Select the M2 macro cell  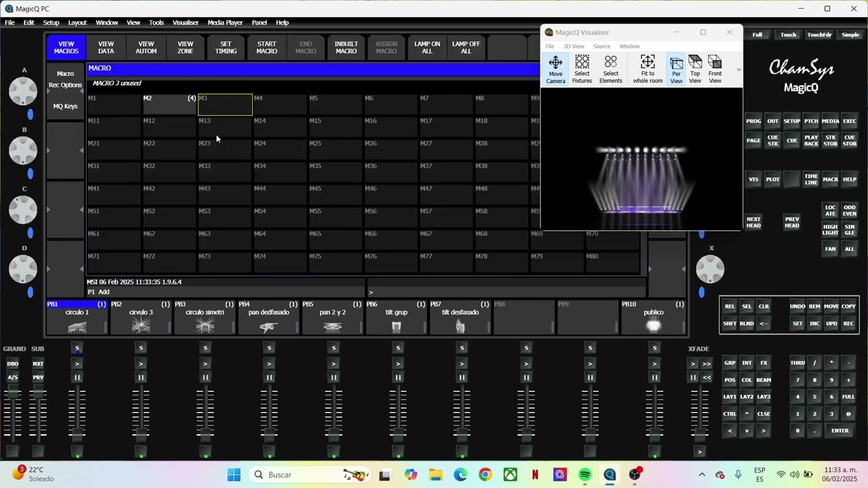169,104
